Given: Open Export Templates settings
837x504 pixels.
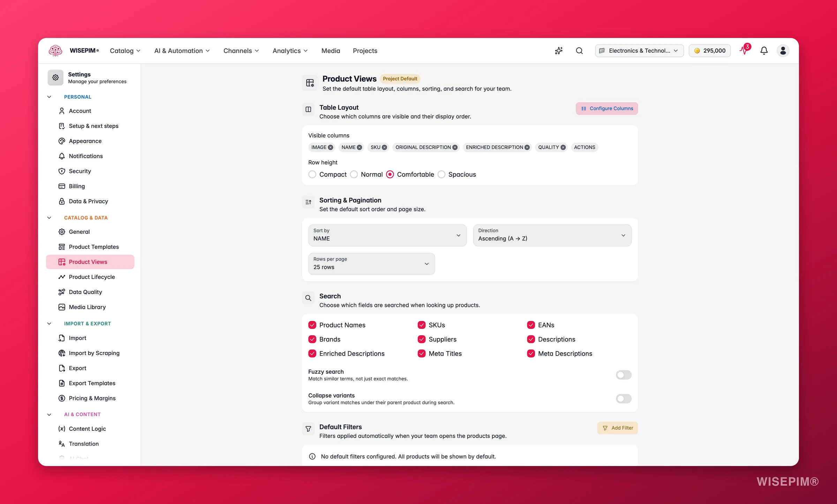Looking at the screenshot, I should tap(90, 383).
